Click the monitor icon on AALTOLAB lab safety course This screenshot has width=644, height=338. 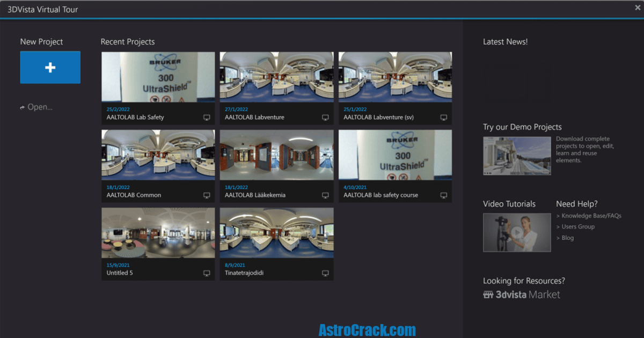(444, 195)
